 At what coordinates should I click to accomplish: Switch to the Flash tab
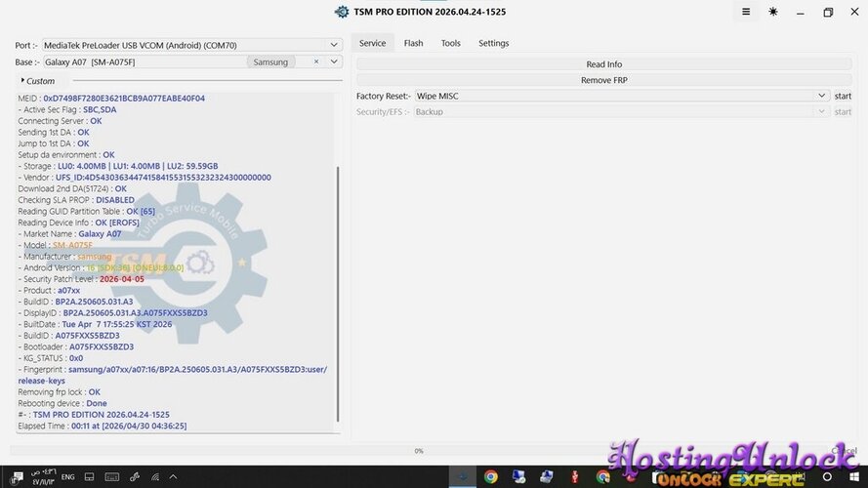(414, 43)
